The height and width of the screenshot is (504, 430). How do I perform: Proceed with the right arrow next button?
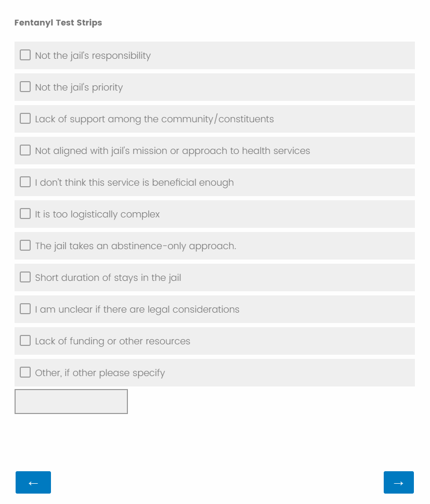tap(398, 483)
